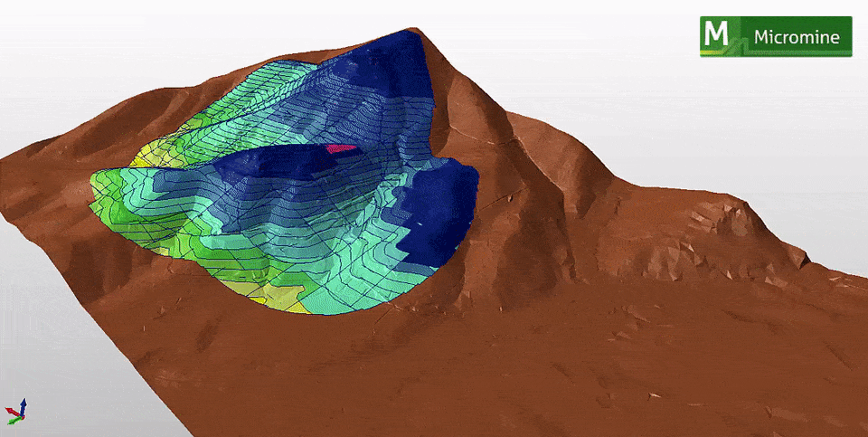Viewport: 868px width, 437px height.
Task: Click the XYZ axis orientation gizmo
Action: 16,412
